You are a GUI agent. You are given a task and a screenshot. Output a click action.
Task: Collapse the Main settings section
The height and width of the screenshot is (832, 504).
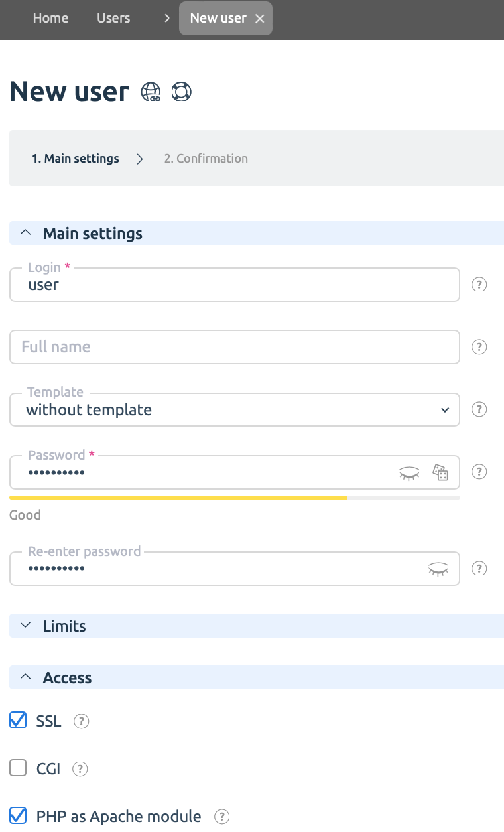point(257,233)
